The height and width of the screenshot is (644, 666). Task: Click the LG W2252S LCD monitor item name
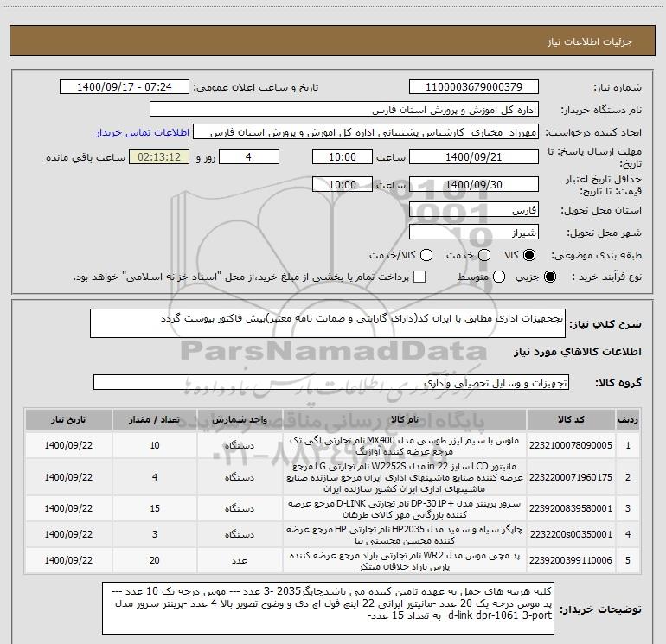coord(405,477)
